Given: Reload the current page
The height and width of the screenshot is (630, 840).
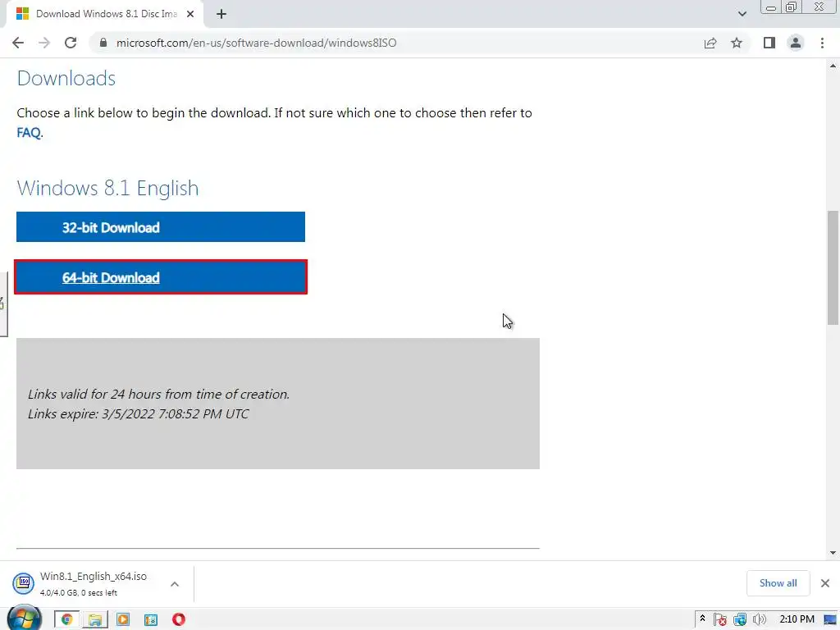Looking at the screenshot, I should pos(71,43).
